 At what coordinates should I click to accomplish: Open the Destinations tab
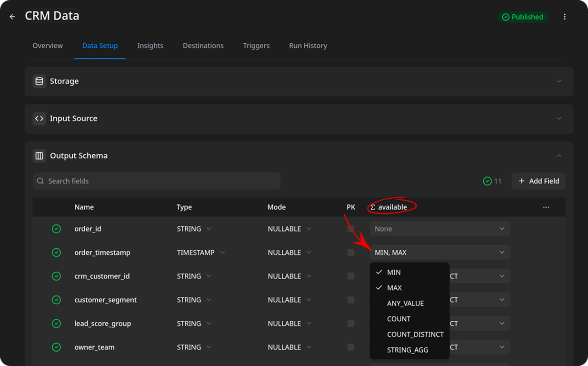point(203,46)
